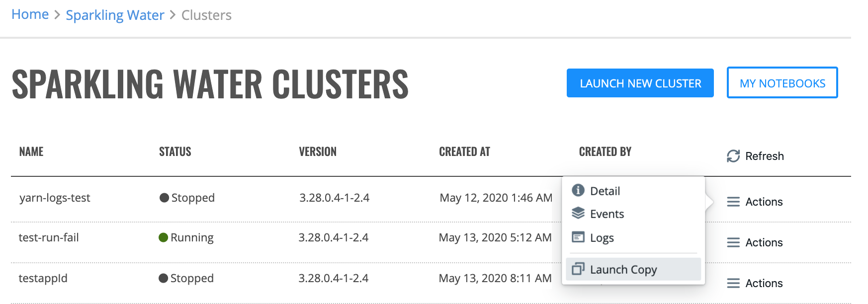Click the Launch New Cluster button
The height and width of the screenshot is (304, 868).
point(640,83)
